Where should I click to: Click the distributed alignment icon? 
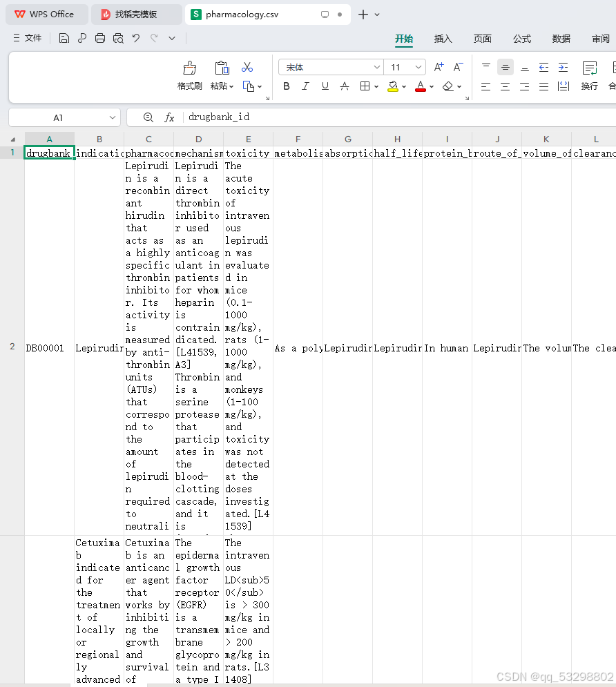click(563, 86)
